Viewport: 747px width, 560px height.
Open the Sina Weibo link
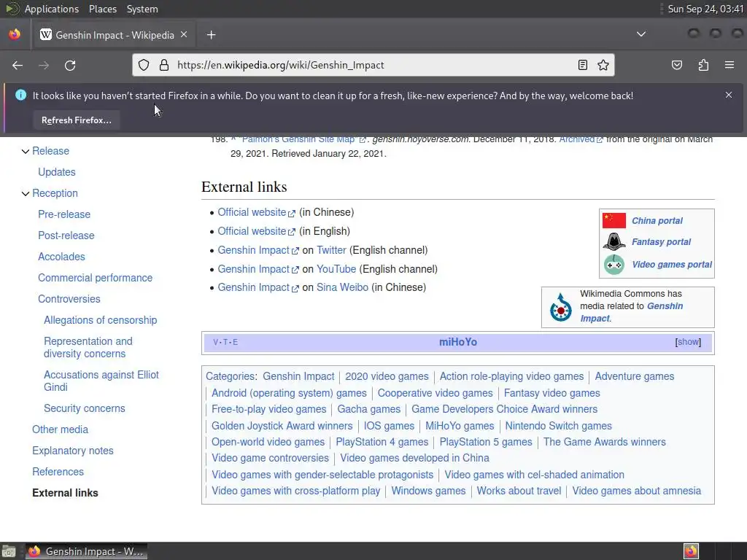pyautogui.click(x=342, y=287)
